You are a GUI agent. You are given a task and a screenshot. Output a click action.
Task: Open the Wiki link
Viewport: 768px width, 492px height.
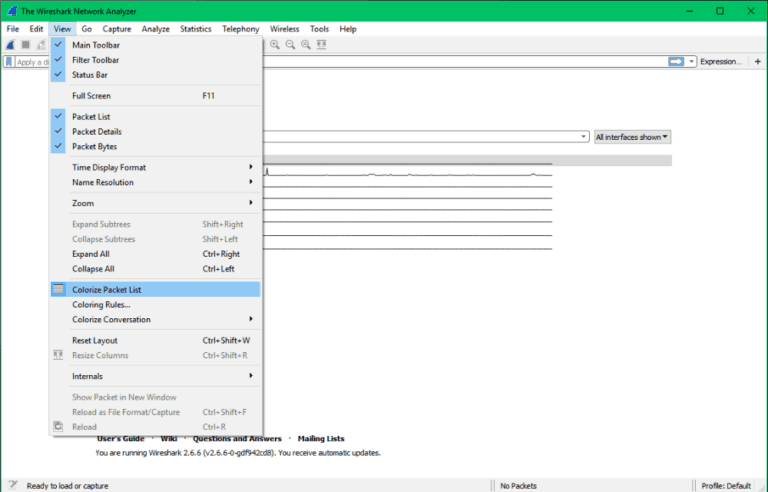point(168,439)
